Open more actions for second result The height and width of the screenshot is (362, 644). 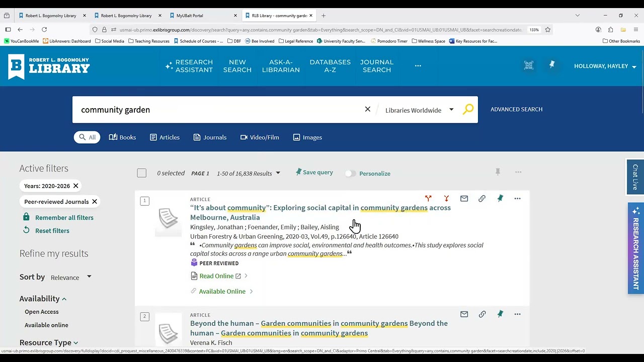[517, 314]
